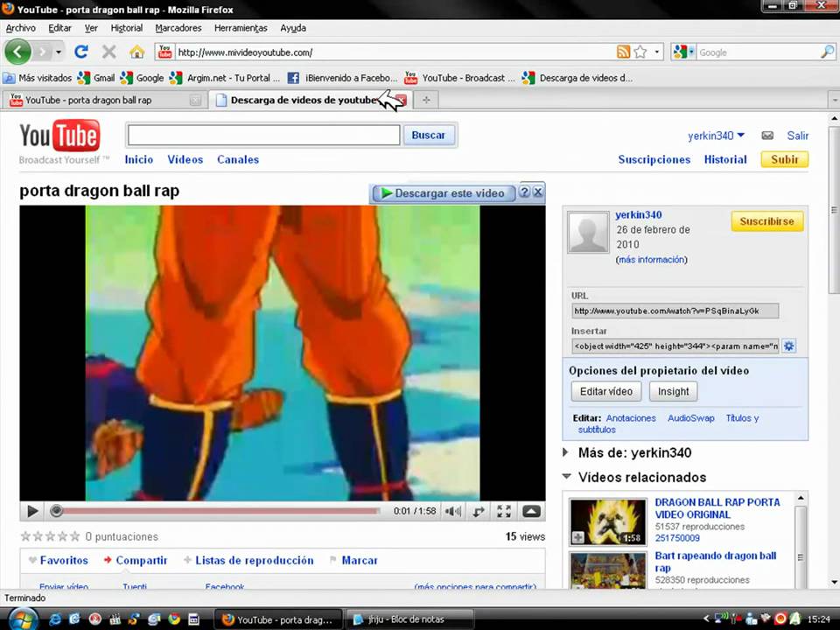The image size is (840, 630).
Task: Click the stop loading X icon
Action: 108,52
